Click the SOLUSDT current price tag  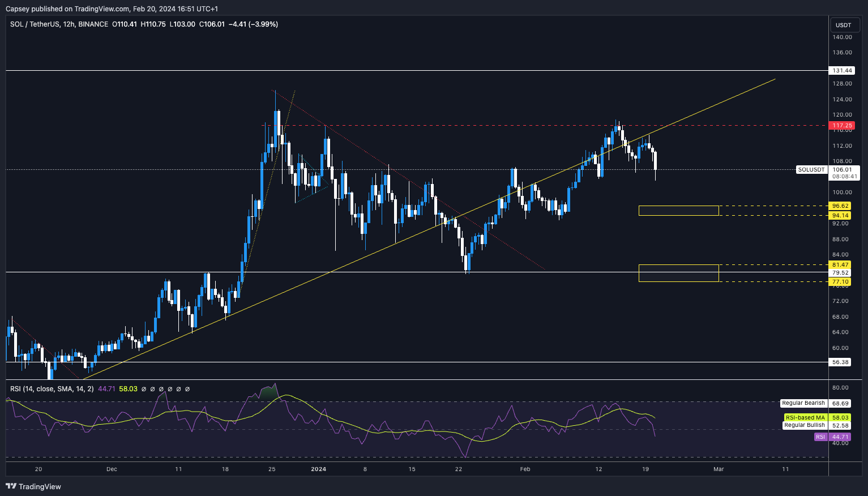[811, 169]
